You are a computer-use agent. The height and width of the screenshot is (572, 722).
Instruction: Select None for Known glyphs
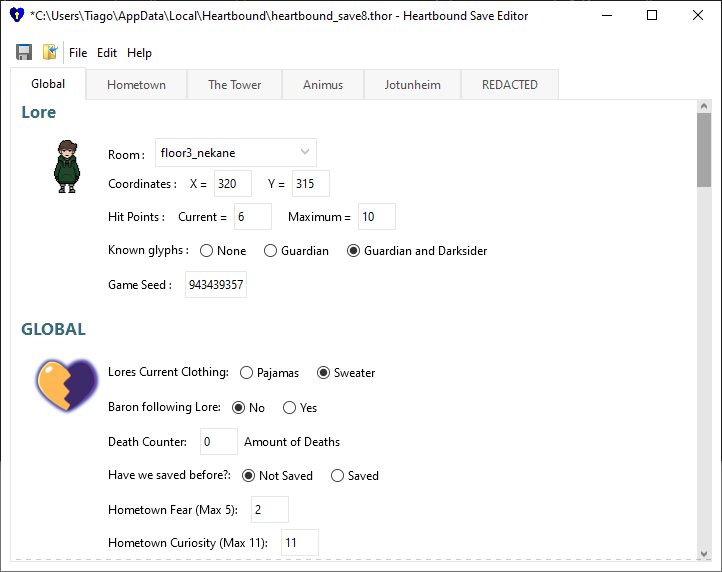[x=208, y=251]
